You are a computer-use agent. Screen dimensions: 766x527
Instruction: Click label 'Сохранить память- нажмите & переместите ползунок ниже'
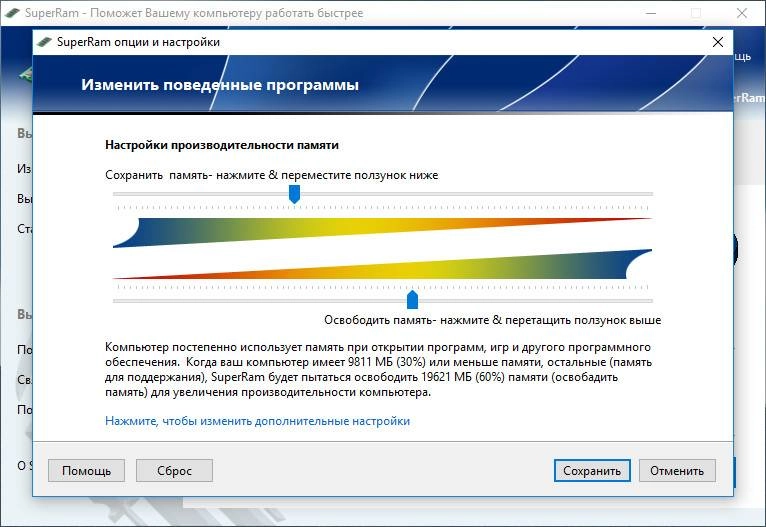click(272, 175)
